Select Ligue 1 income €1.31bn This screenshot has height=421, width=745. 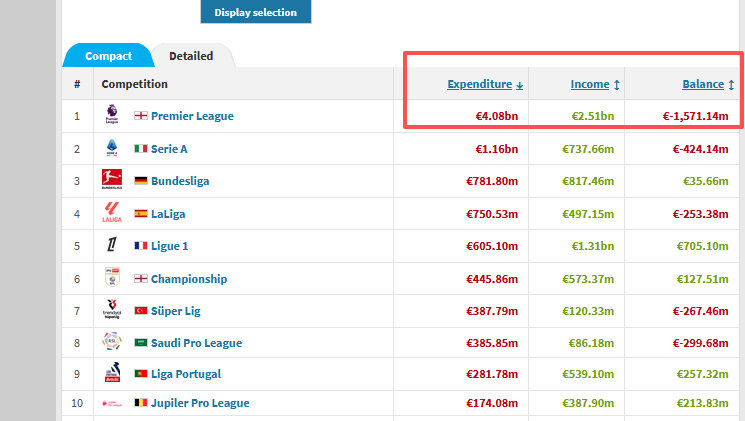click(x=592, y=246)
